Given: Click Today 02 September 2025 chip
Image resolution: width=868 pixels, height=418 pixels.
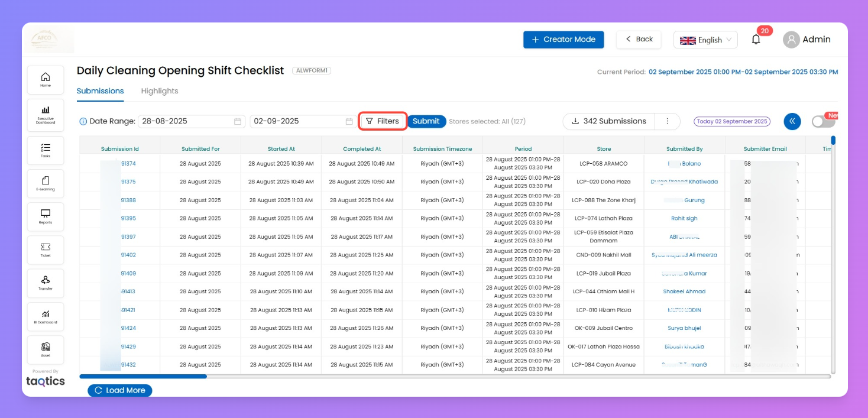Looking at the screenshot, I should pos(732,121).
